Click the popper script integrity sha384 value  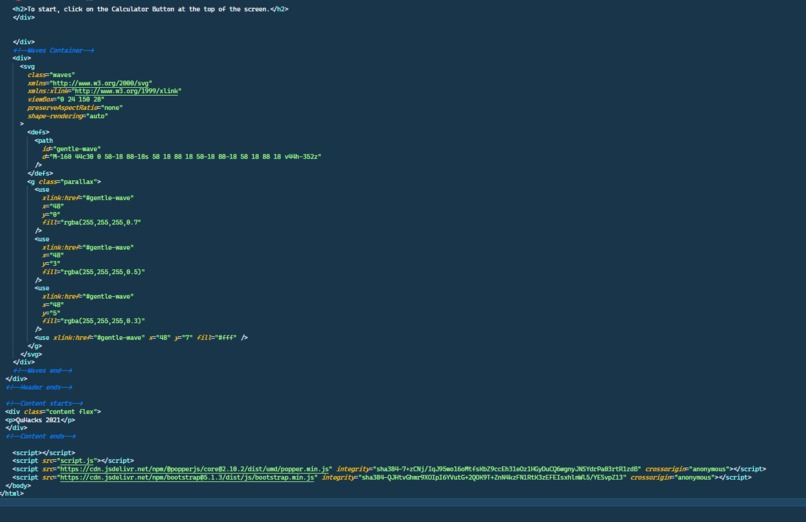(508, 469)
